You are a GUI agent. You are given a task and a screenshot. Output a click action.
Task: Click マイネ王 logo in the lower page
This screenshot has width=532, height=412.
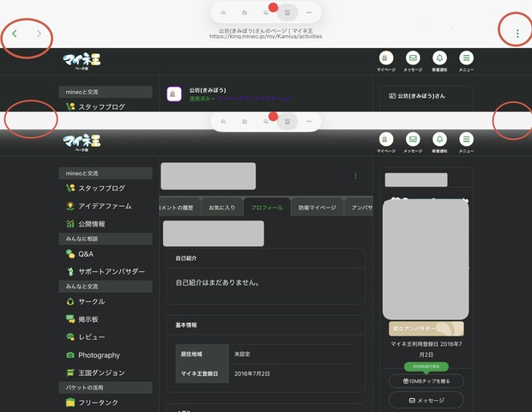tap(82, 142)
